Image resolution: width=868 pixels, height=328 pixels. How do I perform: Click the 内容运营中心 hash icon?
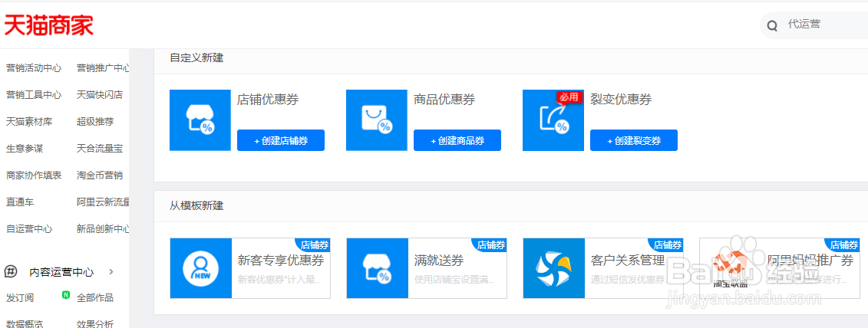(11, 271)
